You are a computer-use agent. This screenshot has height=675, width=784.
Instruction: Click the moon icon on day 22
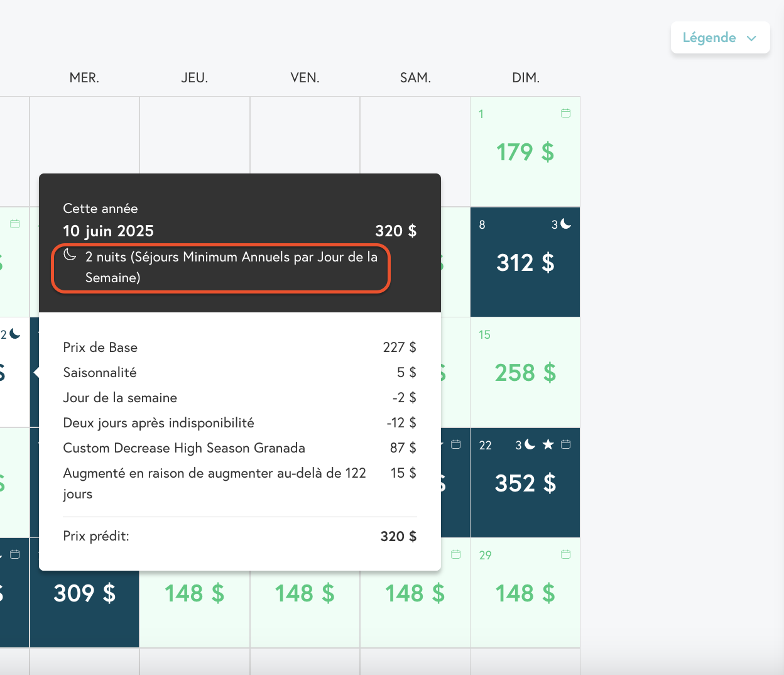click(x=530, y=444)
